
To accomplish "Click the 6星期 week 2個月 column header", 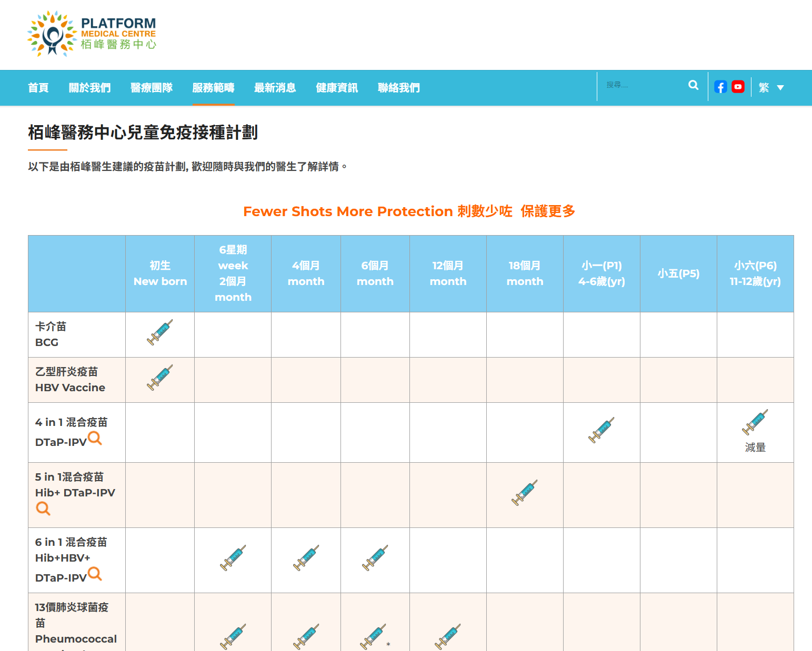I will point(233,273).
